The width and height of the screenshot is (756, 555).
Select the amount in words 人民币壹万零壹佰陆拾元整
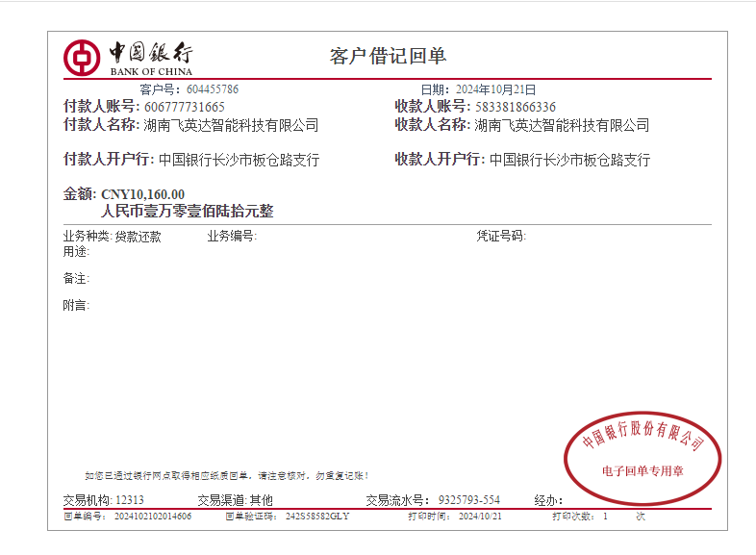click(188, 212)
